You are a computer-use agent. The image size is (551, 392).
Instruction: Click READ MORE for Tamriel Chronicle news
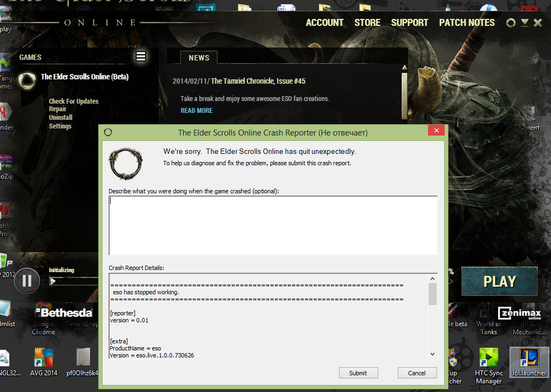pyautogui.click(x=196, y=110)
